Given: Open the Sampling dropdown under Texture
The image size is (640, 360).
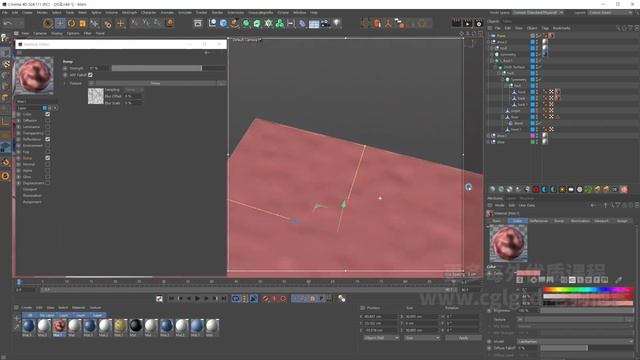Looking at the screenshot, I should coord(133,89).
